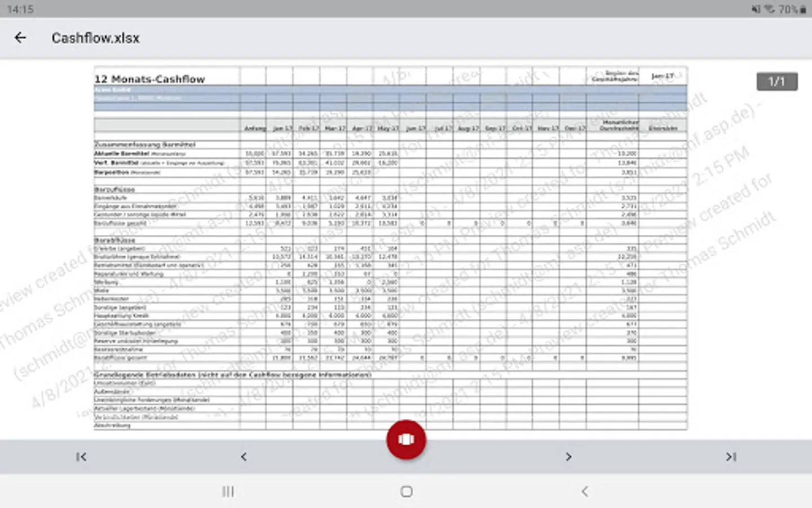Jump to the first page

81,457
